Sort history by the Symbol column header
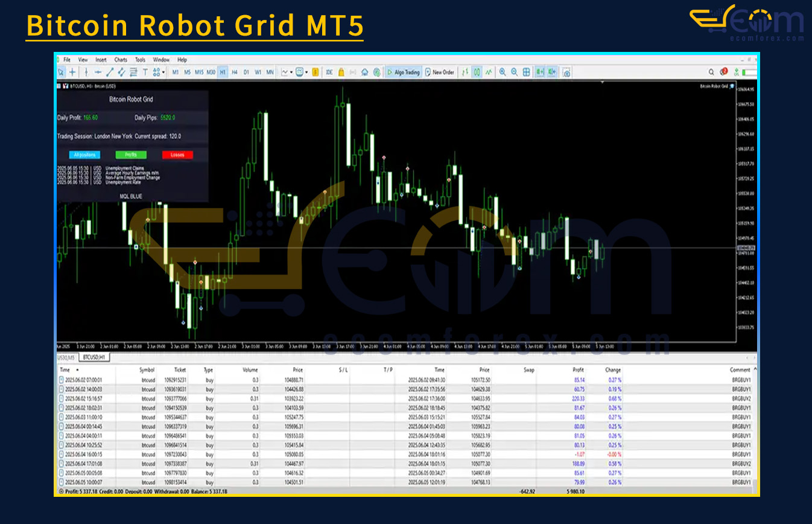 pos(147,370)
